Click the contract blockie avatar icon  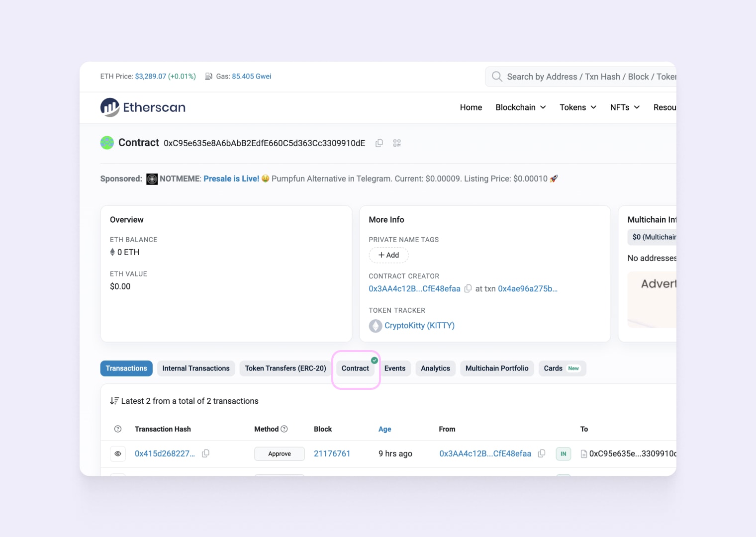pos(107,143)
